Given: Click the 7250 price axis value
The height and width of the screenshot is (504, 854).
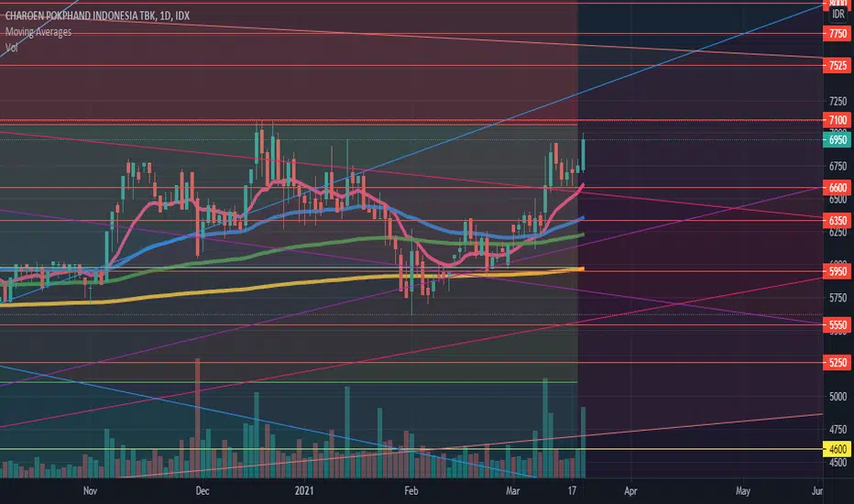Looking at the screenshot, I should coord(838,102).
